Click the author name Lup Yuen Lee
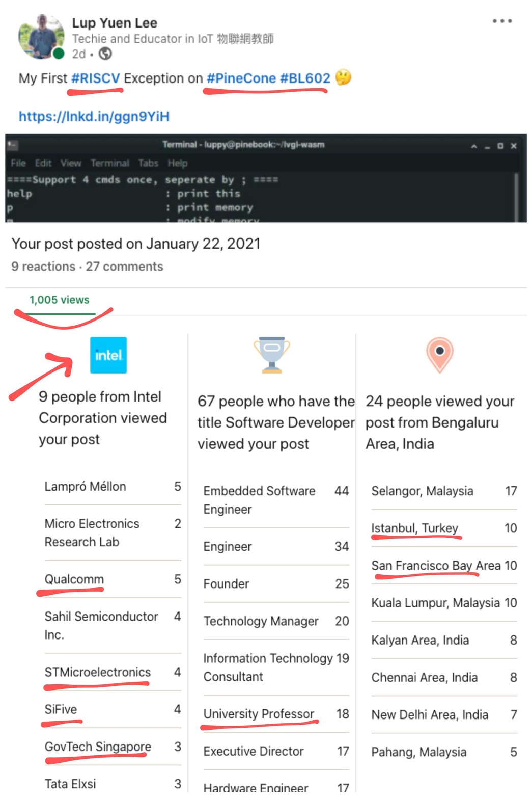This screenshot has width=532, height=799. [x=115, y=23]
